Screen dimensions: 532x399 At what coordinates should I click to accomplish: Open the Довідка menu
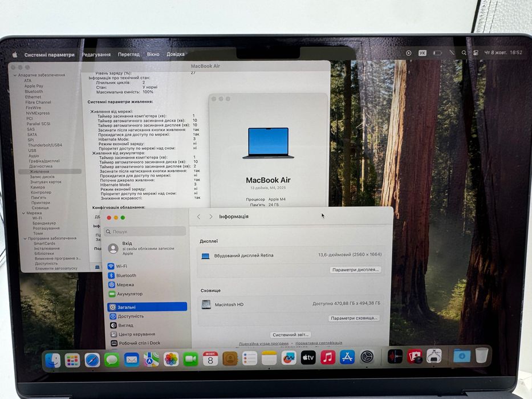(176, 54)
